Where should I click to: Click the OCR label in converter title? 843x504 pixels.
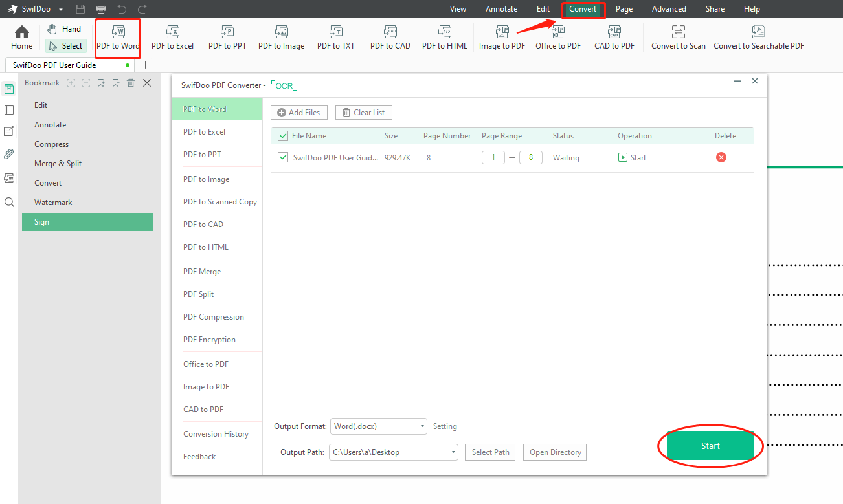[284, 85]
